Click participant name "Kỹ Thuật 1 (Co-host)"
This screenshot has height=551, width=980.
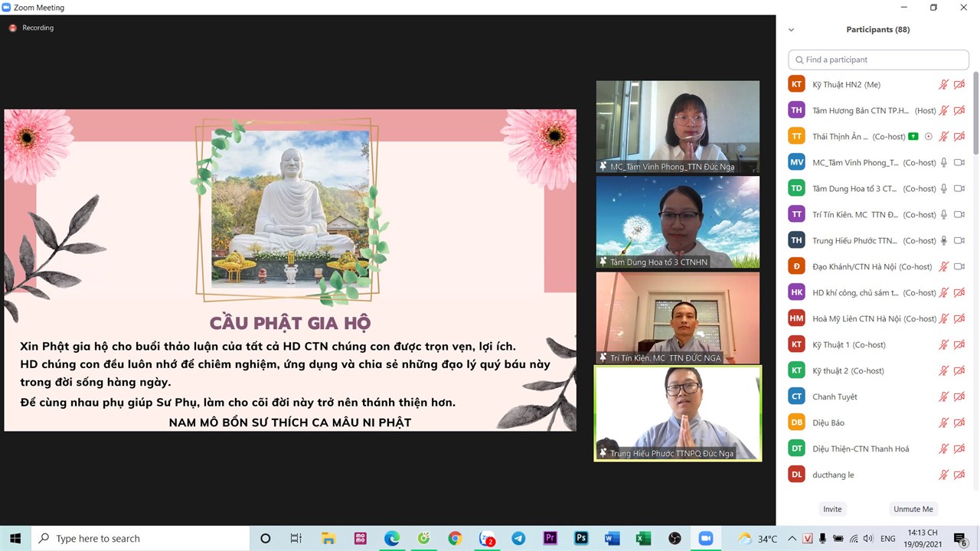[849, 345]
